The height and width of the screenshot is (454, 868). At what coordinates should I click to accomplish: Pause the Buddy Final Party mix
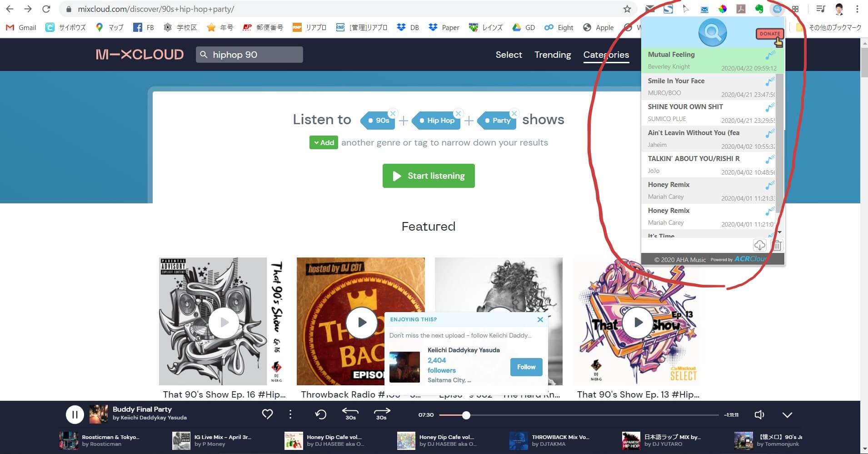75,414
